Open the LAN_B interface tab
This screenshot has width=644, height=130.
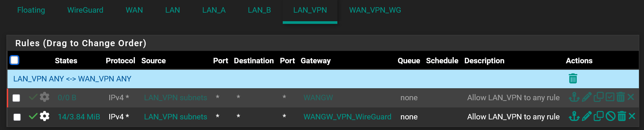pos(260,10)
